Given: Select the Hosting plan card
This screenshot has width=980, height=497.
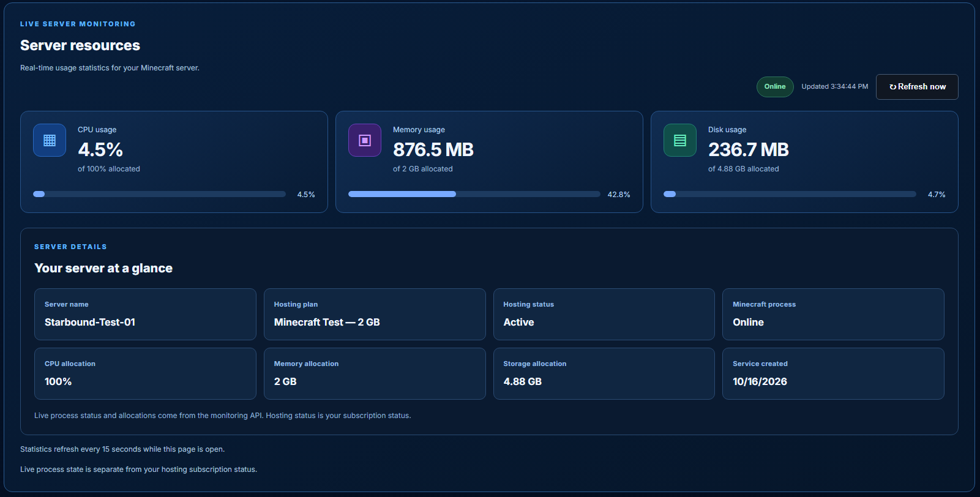Looking at the screenshot, I should (x=375, y=314).
